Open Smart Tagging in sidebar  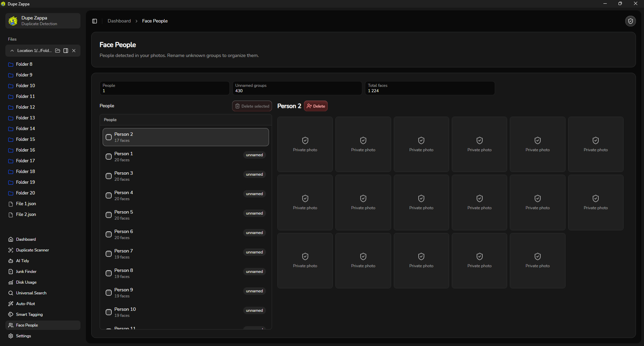pyautogui.click(x=43, y=314)
